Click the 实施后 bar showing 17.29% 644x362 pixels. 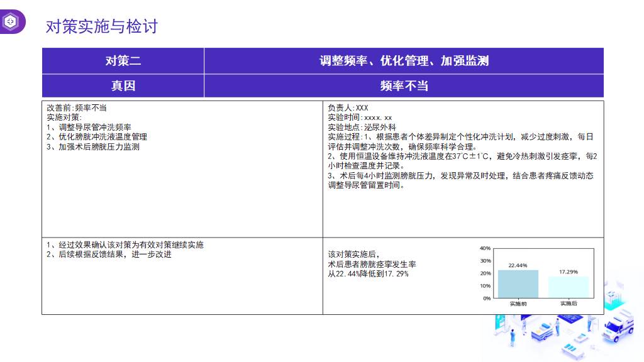pyautogui.click(x=568, y=287)
